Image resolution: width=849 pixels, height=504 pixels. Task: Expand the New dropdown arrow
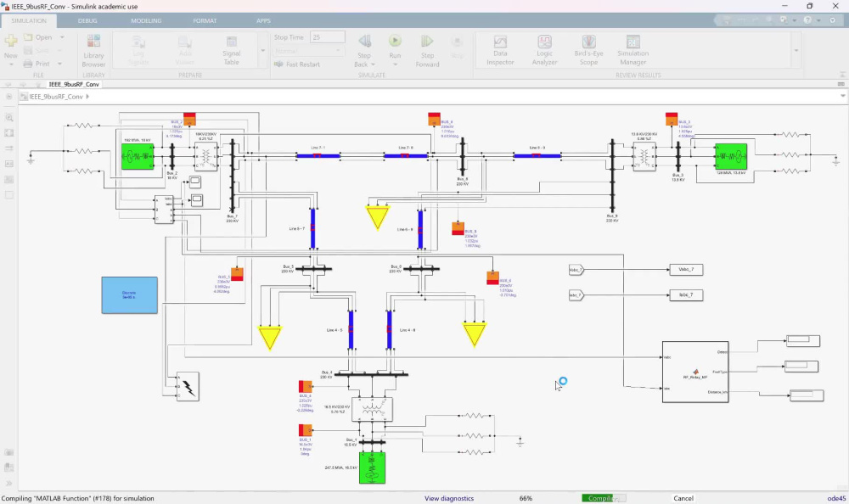tap(11, 64)
